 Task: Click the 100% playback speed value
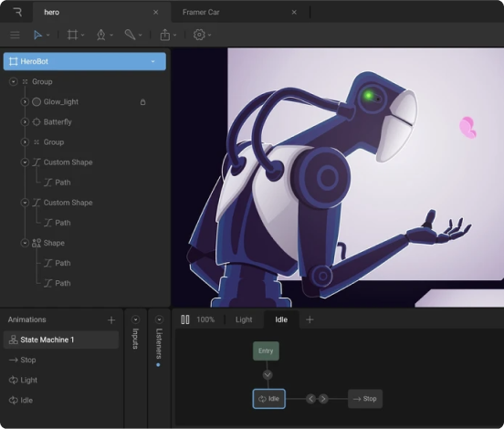[x=205, y=319]
